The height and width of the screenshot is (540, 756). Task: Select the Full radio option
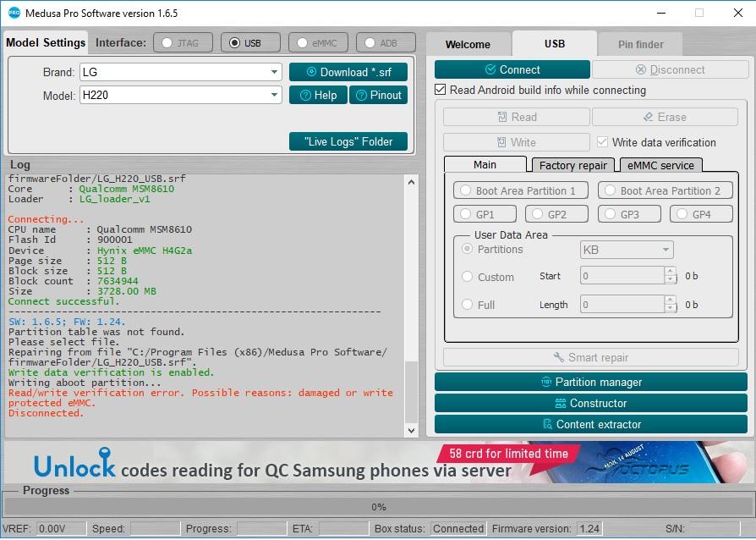[x=467, y=305]
